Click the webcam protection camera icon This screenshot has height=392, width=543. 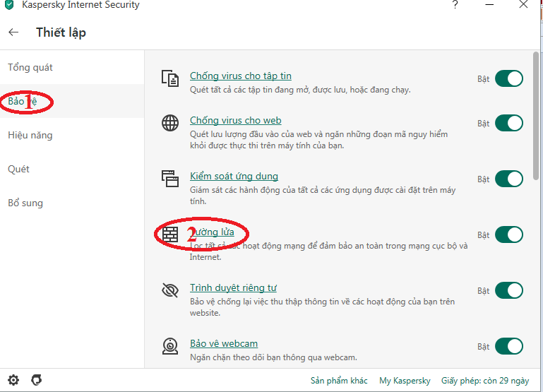[x=170, y=346]
